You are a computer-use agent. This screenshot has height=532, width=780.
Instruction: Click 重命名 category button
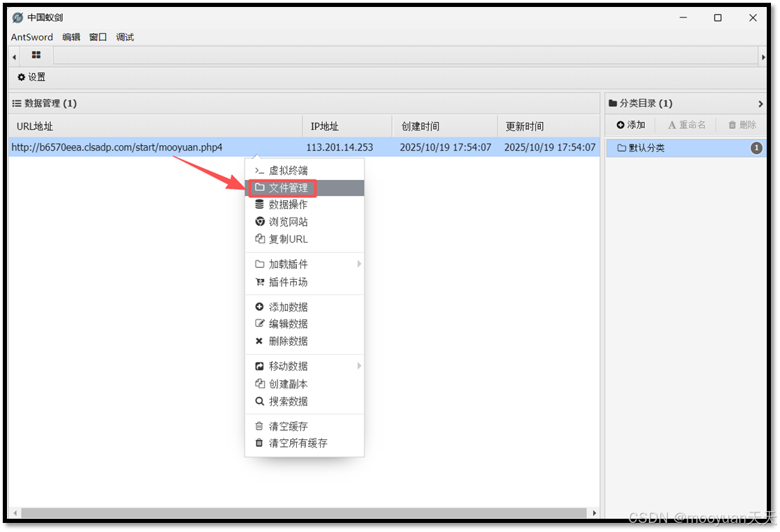[x=687, y=125]
